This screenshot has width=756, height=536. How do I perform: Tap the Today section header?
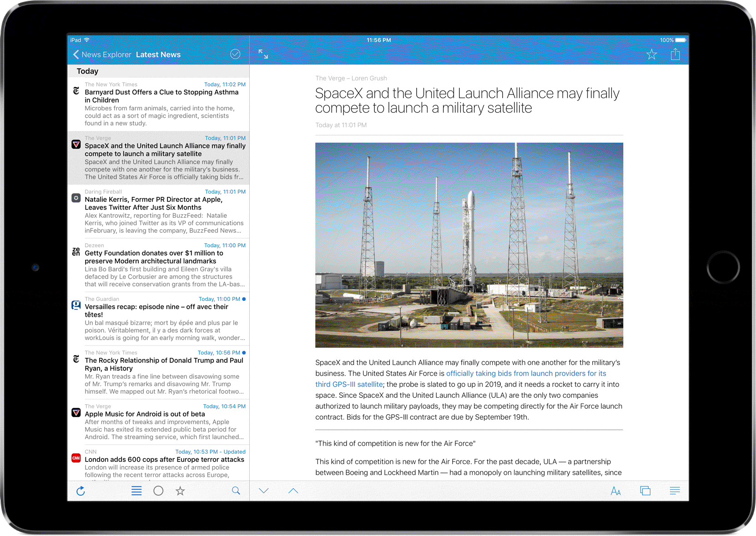point(158,71)
